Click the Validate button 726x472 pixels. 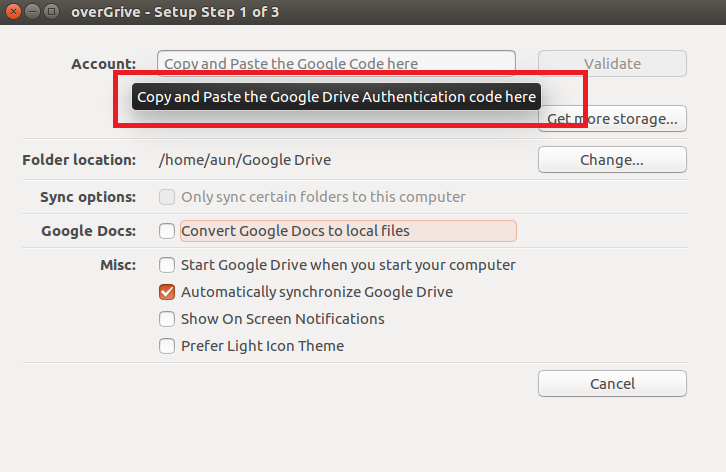(612, 63)
